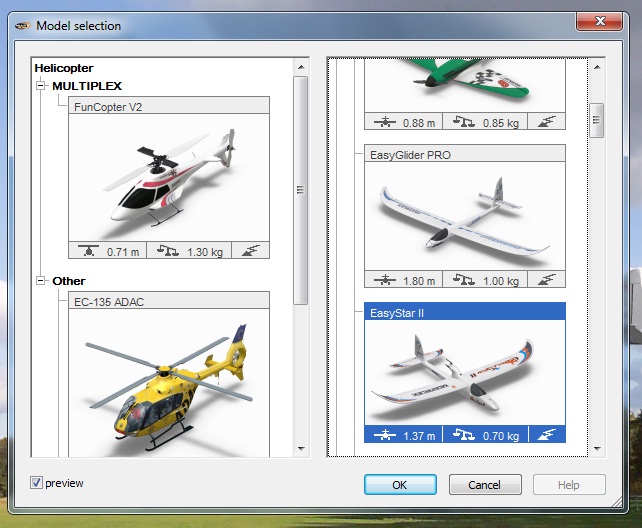Select the EasyStar II plane thumbnail
This screenshot has height=528, width=642.
point(465,373)
